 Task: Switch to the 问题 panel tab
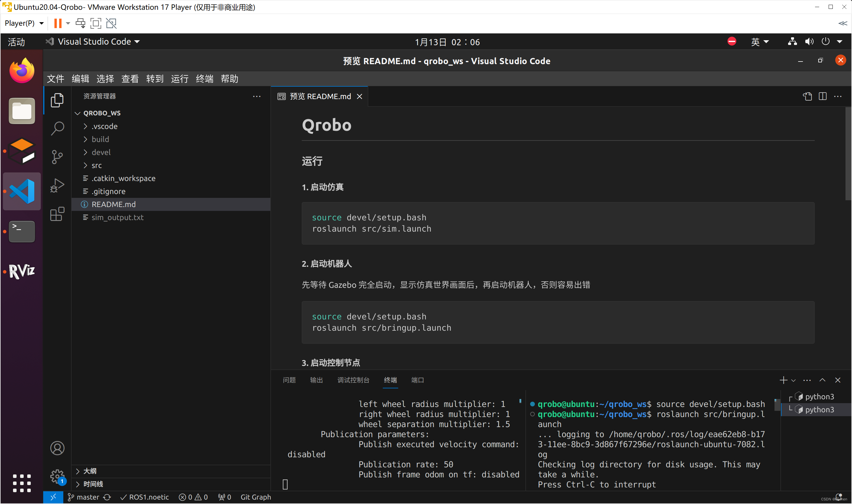[289, 380]
